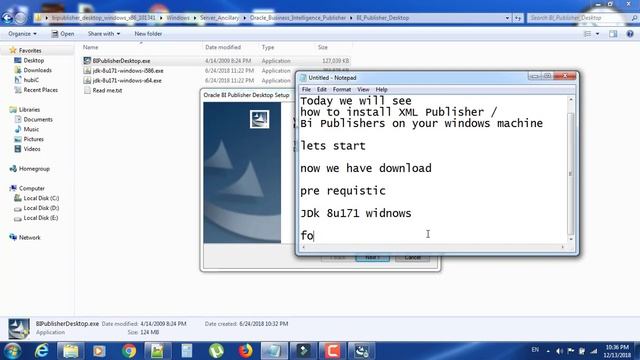This screenshot has height=360, width=640.
Task: Select Homegroup in navigation pane
Action: pyautogui.click(x=34, y=169)
